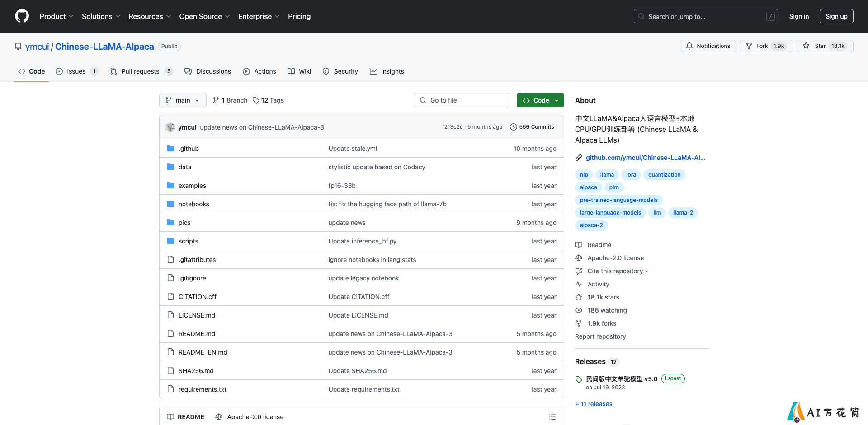Expand the Enterprise menu
The height and width of the screenshot is (425, 868).
coord(259,16)
